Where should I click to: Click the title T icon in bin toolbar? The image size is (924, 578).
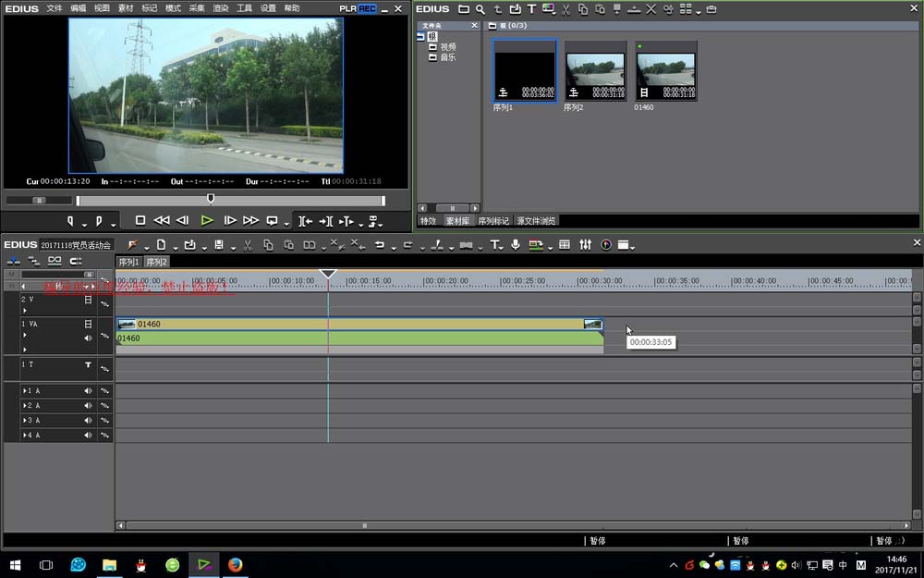531,9
